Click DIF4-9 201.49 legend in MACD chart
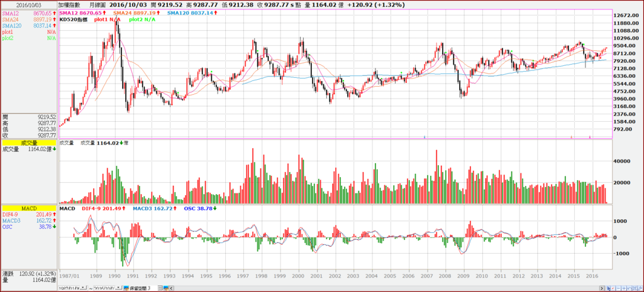Viewport: 644px width, 292px height. [x=104, y=208]
